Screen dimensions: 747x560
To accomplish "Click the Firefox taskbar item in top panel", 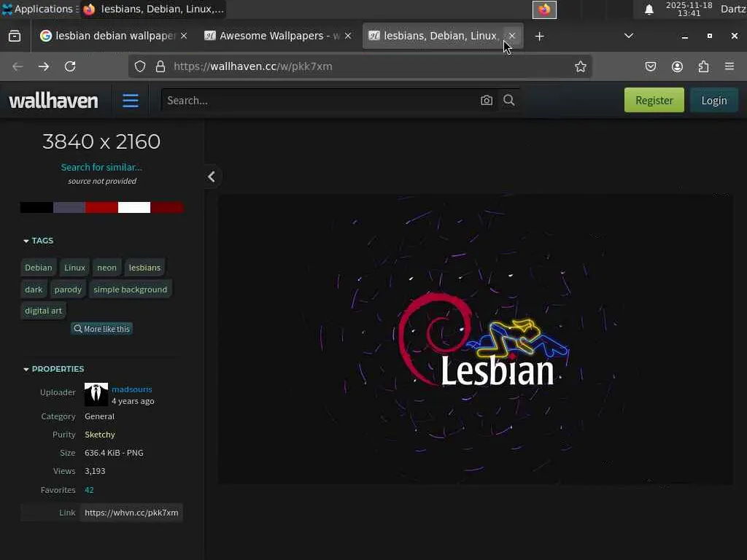I will pos(152,9).
